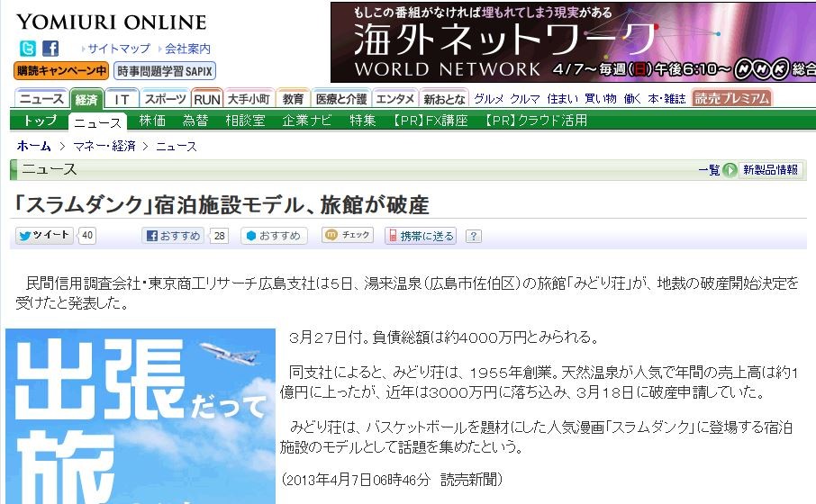Click the mixi チェック button
Viewport: 816px width, 504px height.
tap(349, 236)
